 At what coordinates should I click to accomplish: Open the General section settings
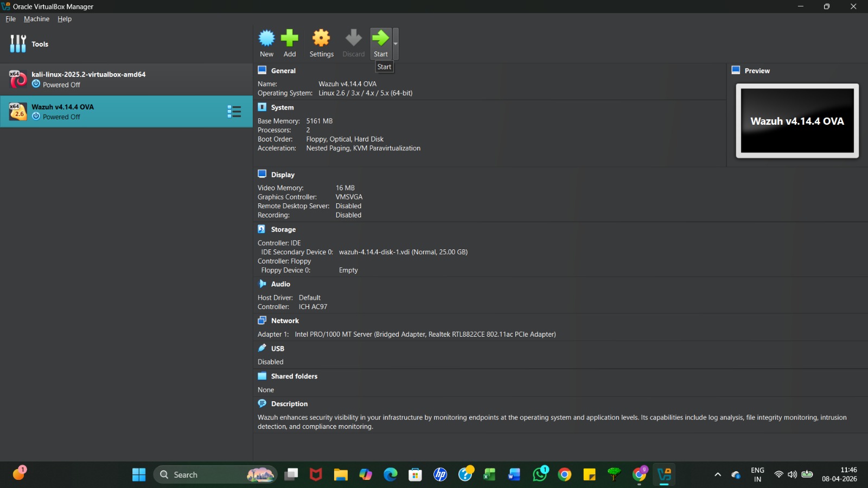(x=283, y=70)
